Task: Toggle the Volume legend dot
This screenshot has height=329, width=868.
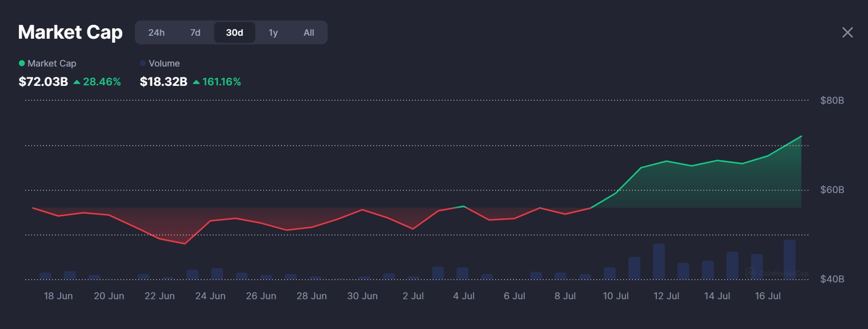Action: (143, 63)
